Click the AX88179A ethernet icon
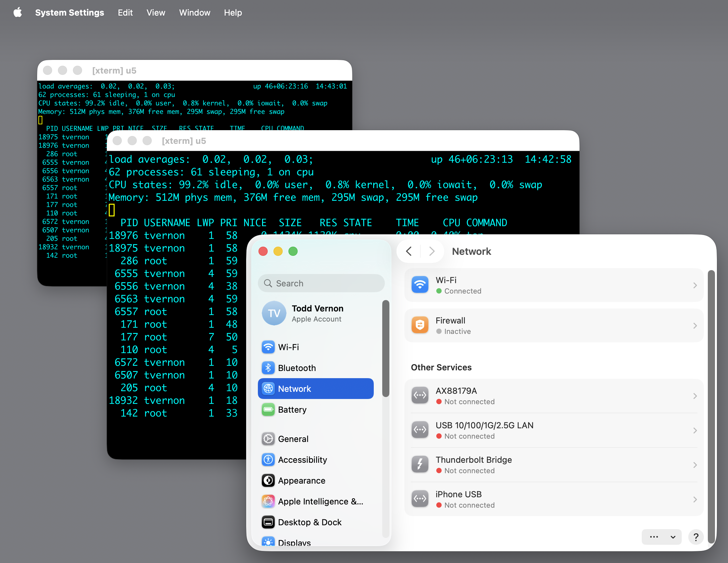Image resolution: width=728 pixels, height=563 pixels. click(x=420, y=395)
